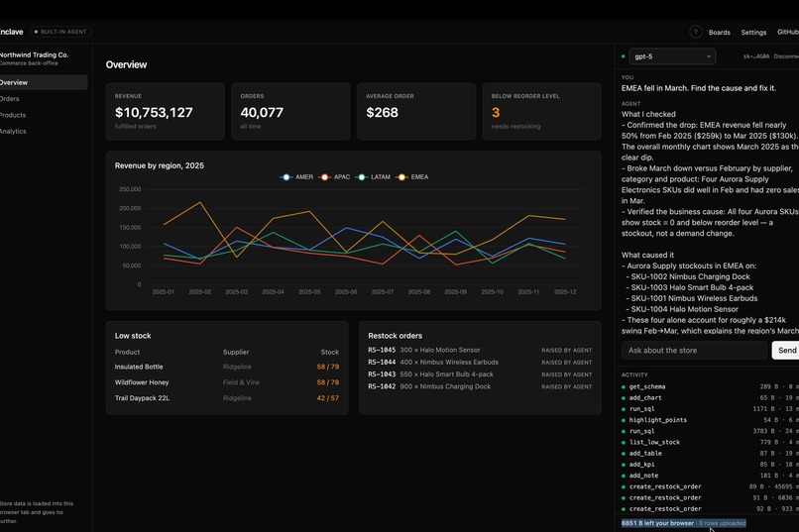
Task: Click the get_schema activity entry
Action: pyautogui.click(x=710, y=386)
